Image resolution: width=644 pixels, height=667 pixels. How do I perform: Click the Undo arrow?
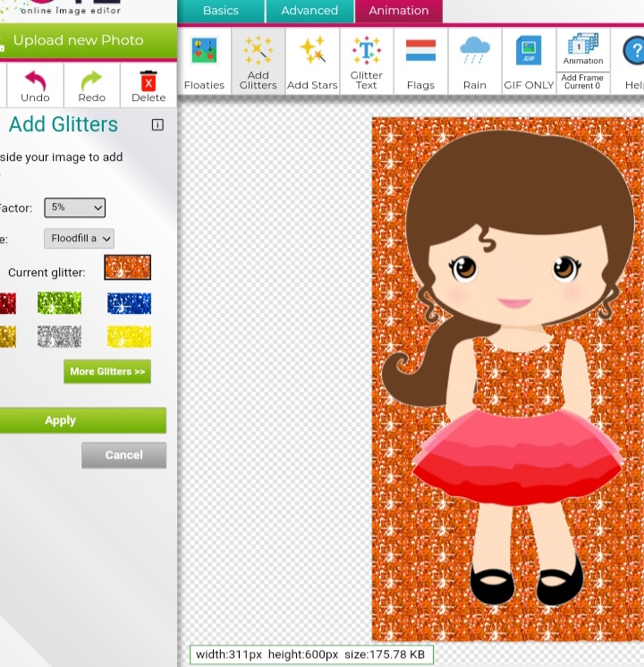(x=35, y=85)
